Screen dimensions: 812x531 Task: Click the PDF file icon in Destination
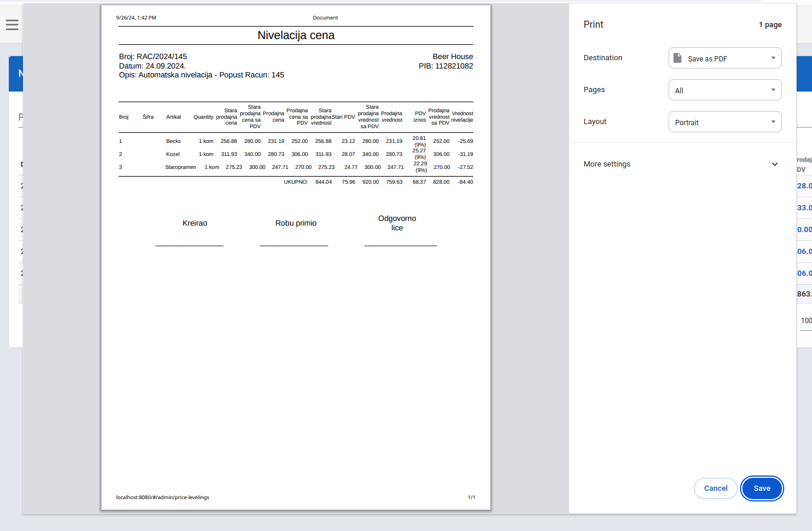pos(678,58)
